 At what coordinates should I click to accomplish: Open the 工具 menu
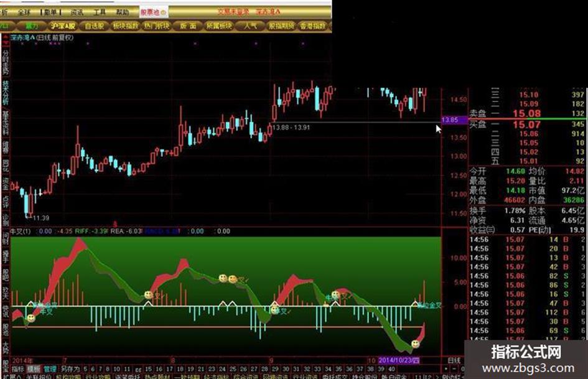100,12
